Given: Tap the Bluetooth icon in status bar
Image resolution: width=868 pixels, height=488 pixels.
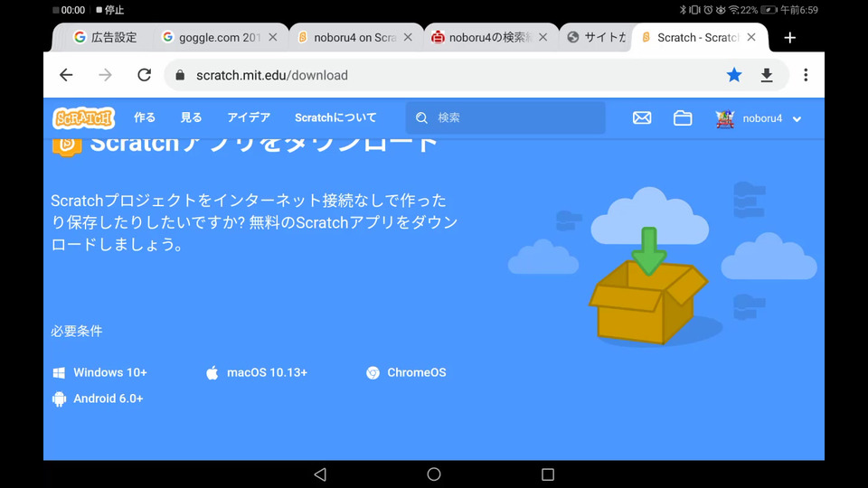Looking at the screenshot, I should click(683, 10).
